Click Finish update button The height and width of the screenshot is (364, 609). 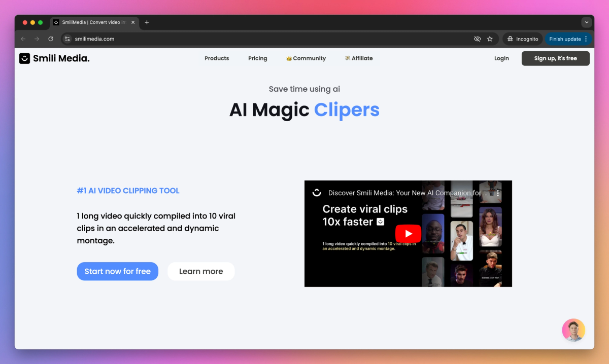pos(568,39)
